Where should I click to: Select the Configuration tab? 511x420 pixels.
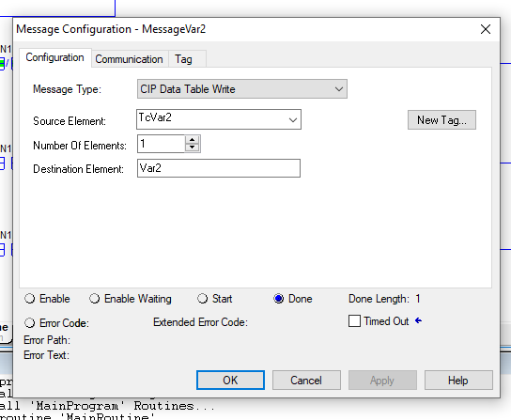coord(54,57)
